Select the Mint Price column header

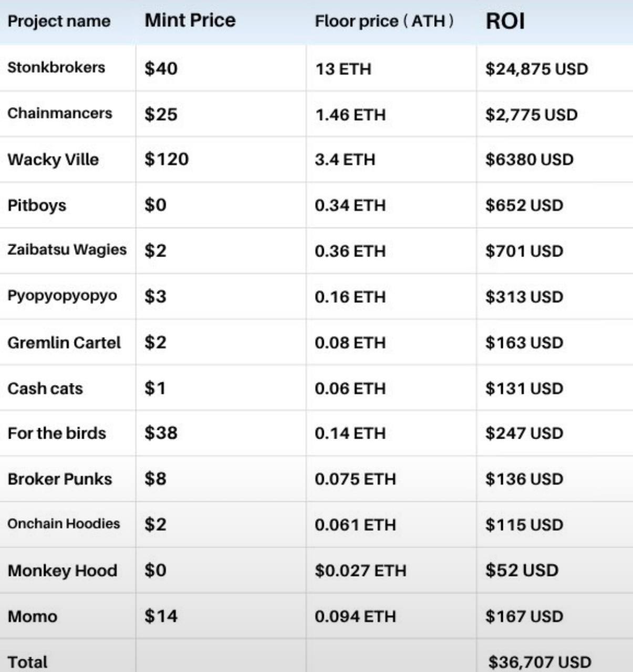tap(190, 20)
